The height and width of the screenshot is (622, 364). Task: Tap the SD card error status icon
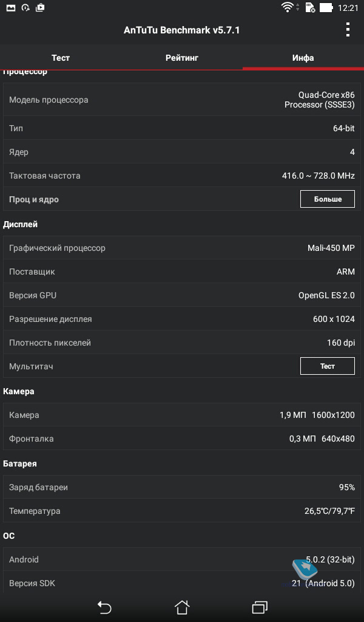[x=310, y=7]
